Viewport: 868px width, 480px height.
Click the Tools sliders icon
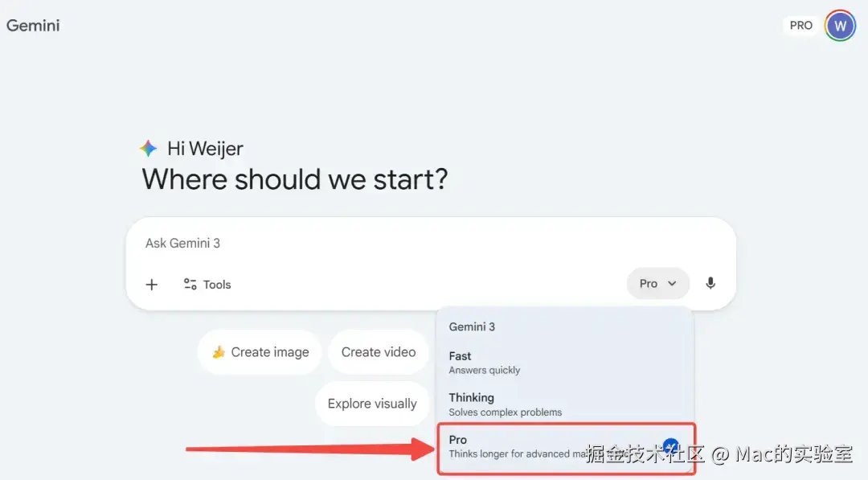click(190, 284)
